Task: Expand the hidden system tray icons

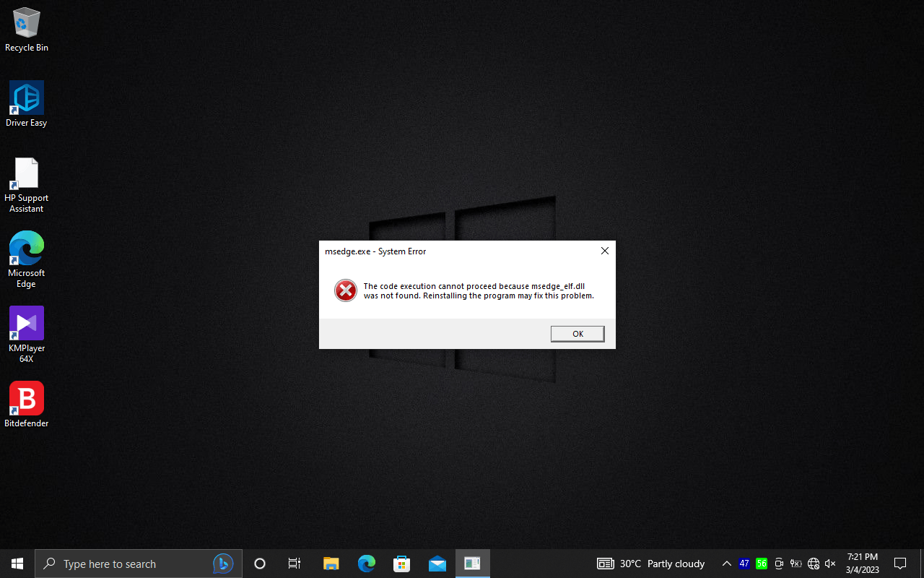Action: (727, 564)
